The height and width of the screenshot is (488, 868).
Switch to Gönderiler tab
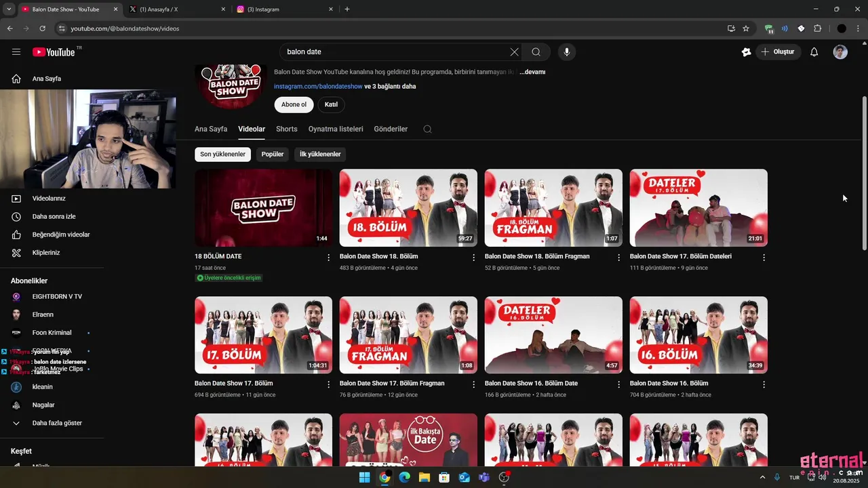pyautogui.click(x=391, y=129)
